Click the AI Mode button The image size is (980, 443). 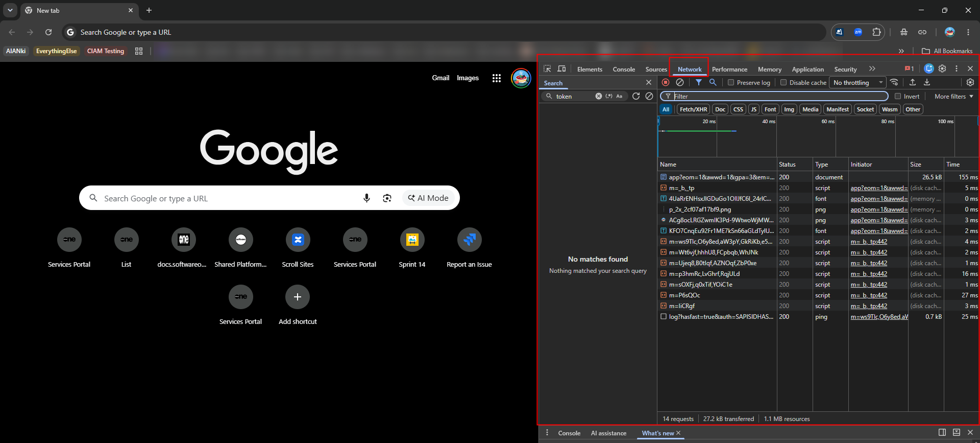click(x=428, y=198)
